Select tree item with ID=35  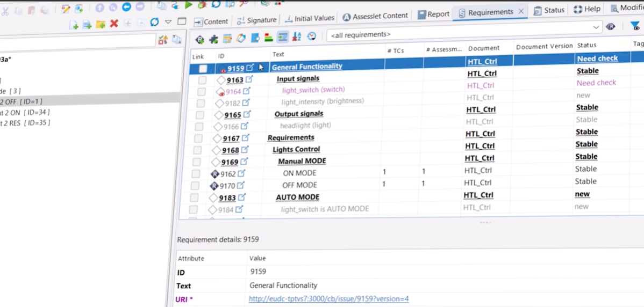pos(25,122)
